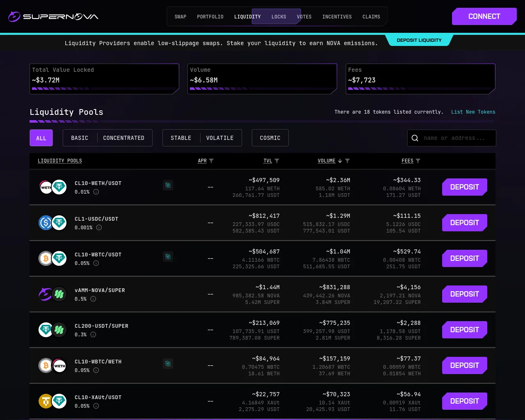Follow the List New Tokens link
Viewport: 525px width, 420px height.
coord(473,112)
